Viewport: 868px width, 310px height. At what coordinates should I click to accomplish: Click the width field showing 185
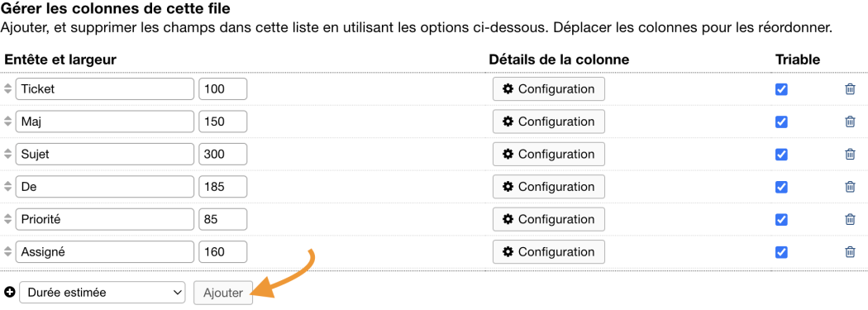click(x=222, y=187)
